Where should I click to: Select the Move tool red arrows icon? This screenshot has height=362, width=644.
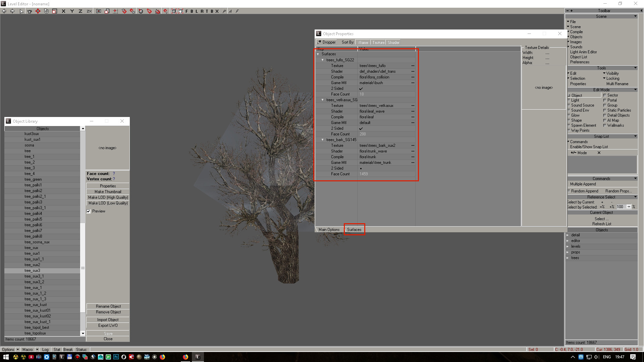pos(38,11)
